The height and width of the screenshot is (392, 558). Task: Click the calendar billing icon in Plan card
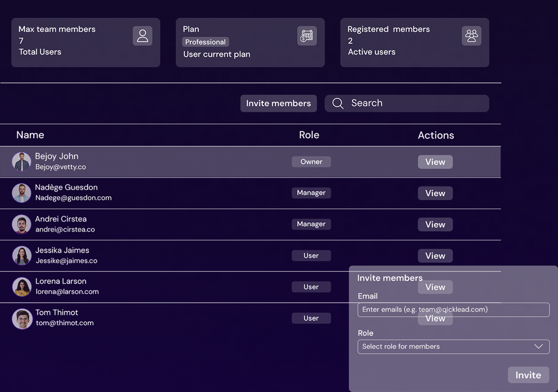307,36
